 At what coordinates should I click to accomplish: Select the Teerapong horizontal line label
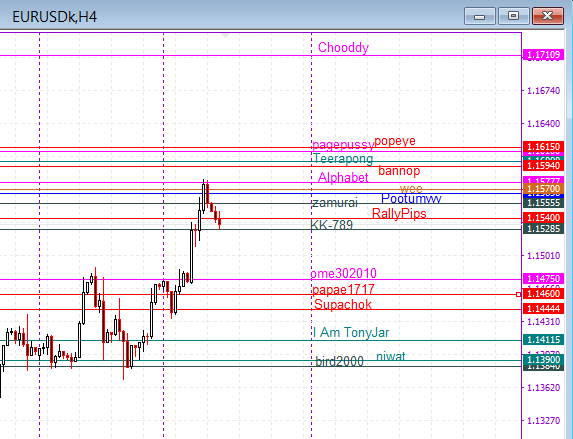343,159
